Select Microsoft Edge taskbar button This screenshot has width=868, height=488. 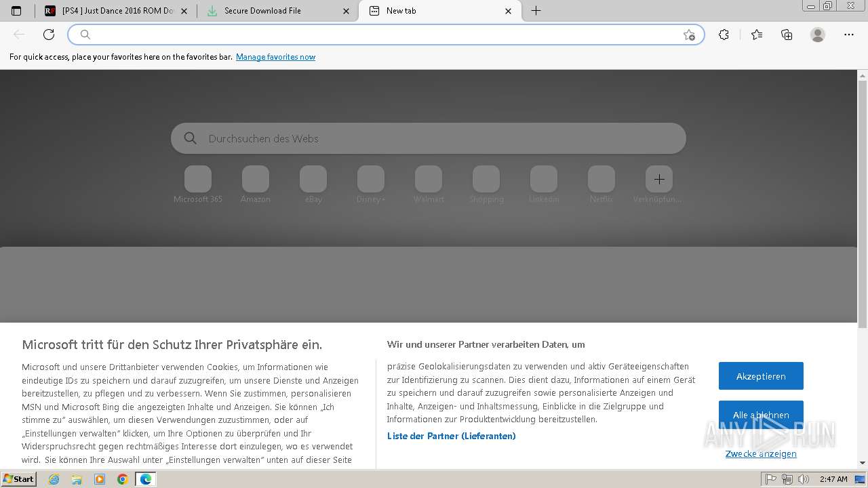pos(146,479)
